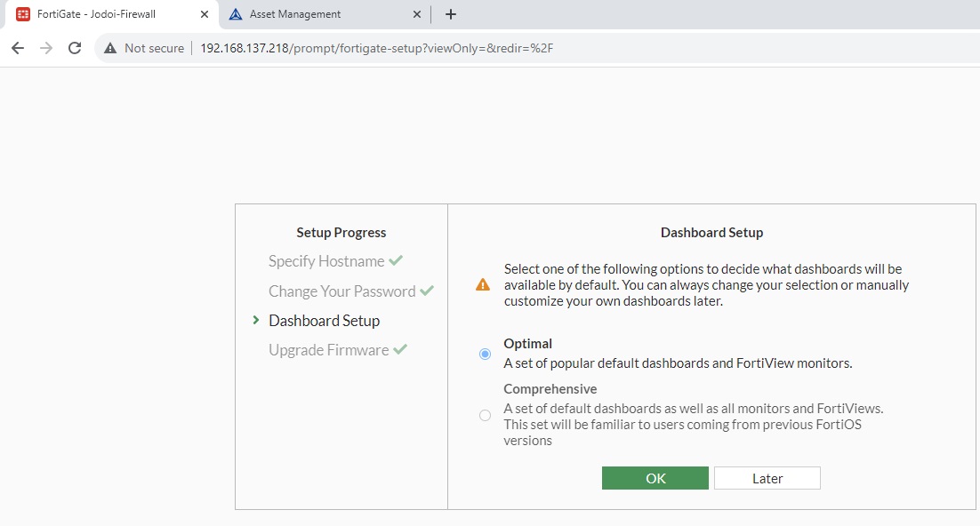Click the arrow marker beside Dashboard Setup
This screenshot has width=980, height=526.
(x=256, y=321)
